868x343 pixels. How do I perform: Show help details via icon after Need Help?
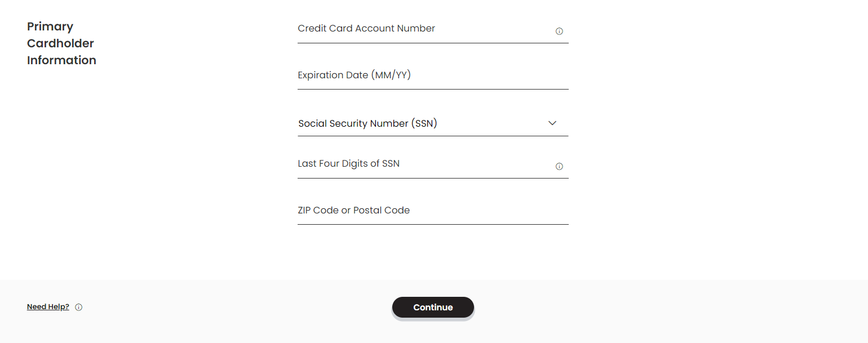tap(79, 308)
